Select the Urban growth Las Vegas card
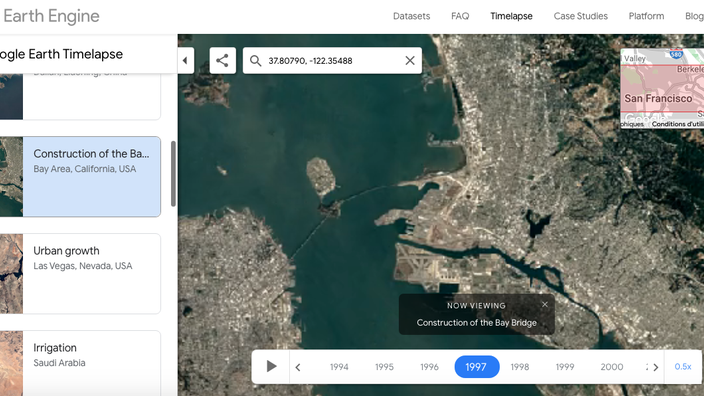This screenshot has width=704, height=396. 80,273
